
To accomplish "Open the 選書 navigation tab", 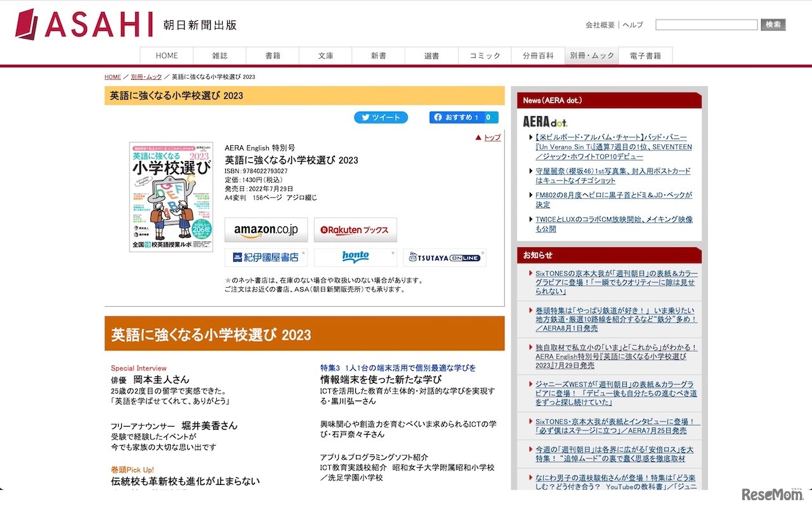I will [431, 56].
